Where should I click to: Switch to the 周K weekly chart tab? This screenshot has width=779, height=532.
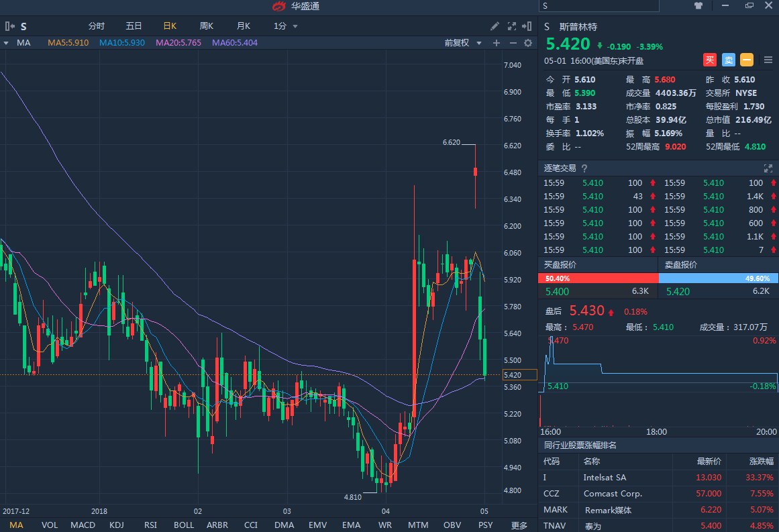206,25
